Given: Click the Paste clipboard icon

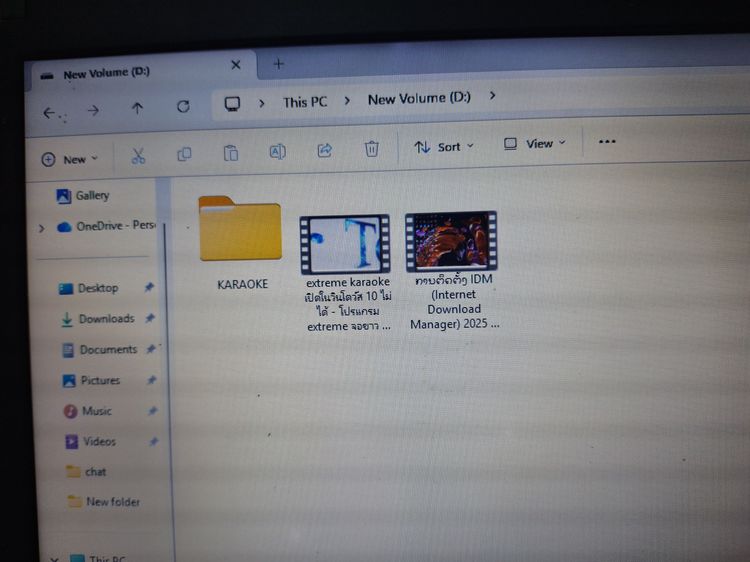Looking at the screenshot, I should pyautogui.click(x=231, y=153).
